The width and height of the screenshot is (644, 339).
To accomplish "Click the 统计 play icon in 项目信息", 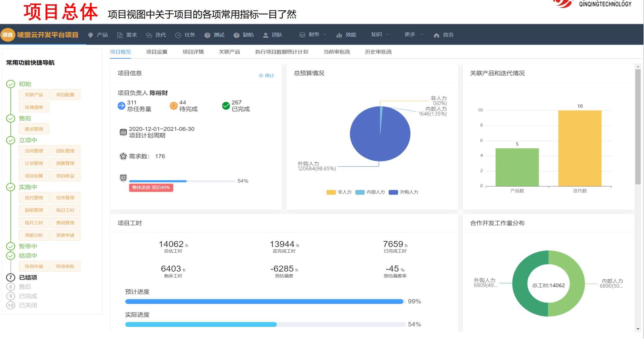I will (261, 75).
